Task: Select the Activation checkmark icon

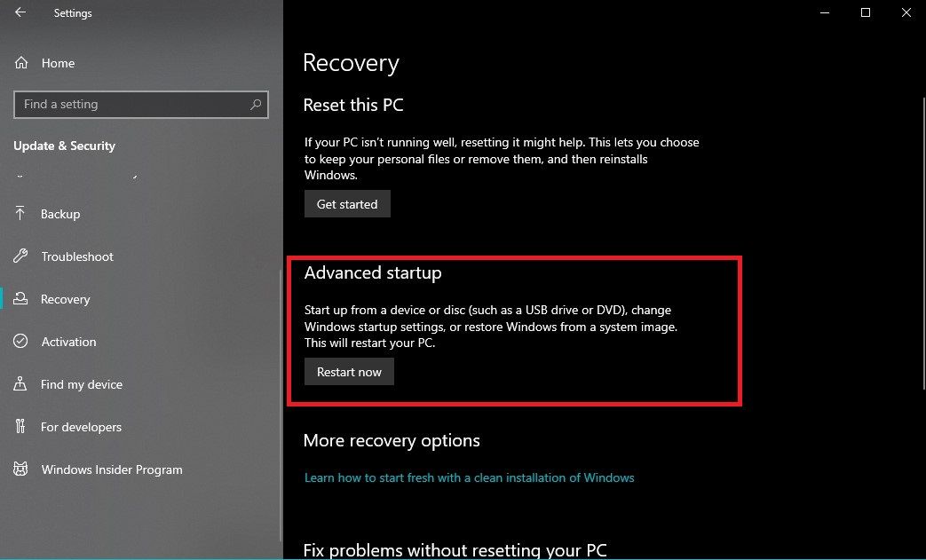Action: tap(20, 342)
